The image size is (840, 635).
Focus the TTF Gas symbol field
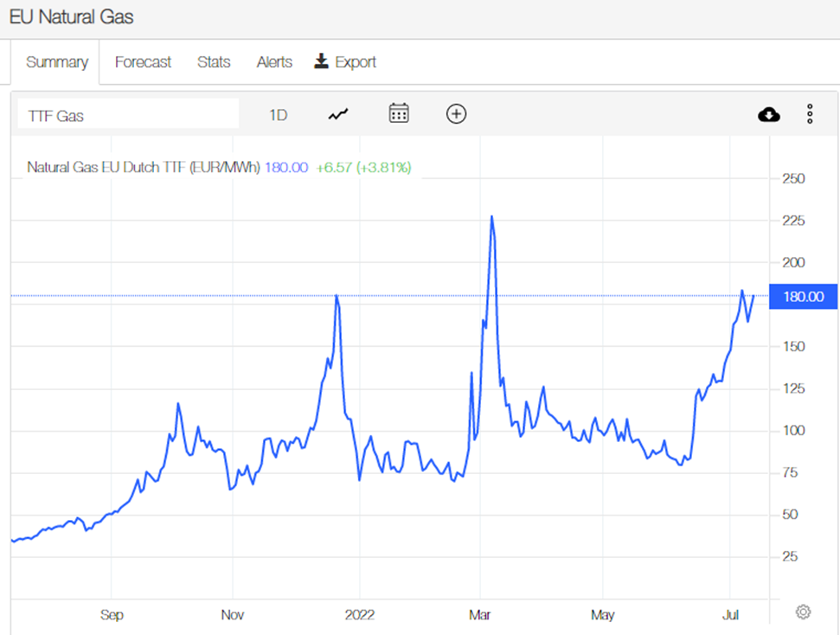128,113
